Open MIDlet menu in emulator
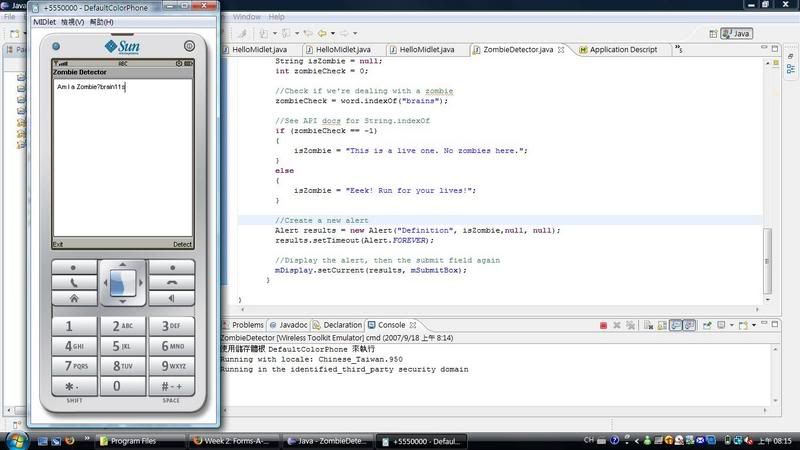 click(x=44, y=22)
